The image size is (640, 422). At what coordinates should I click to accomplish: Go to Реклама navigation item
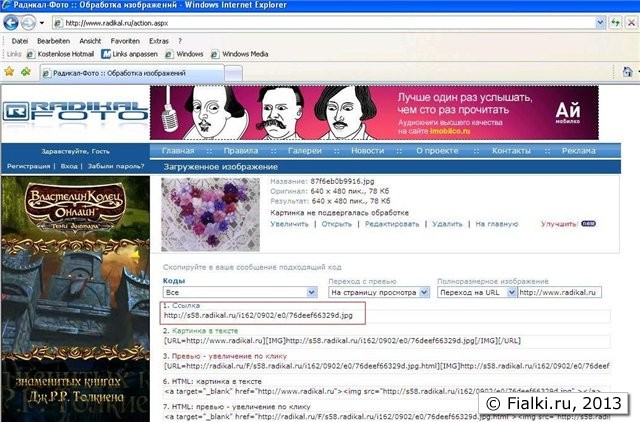point(578,151)
